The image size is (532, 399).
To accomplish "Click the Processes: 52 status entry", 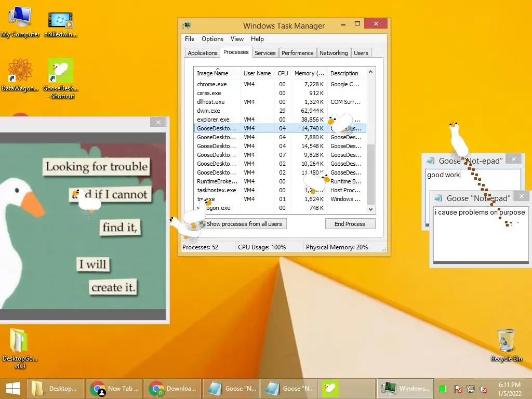I will coord(200,247).
